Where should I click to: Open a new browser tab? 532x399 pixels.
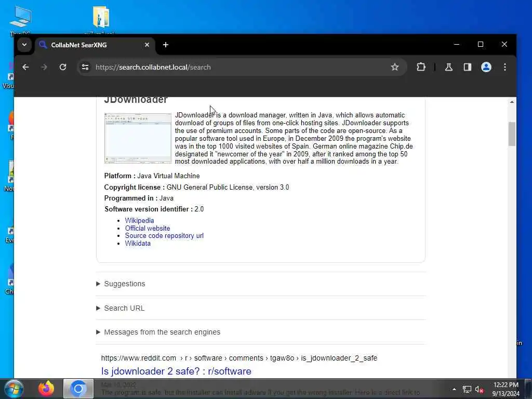click(166, 45)
